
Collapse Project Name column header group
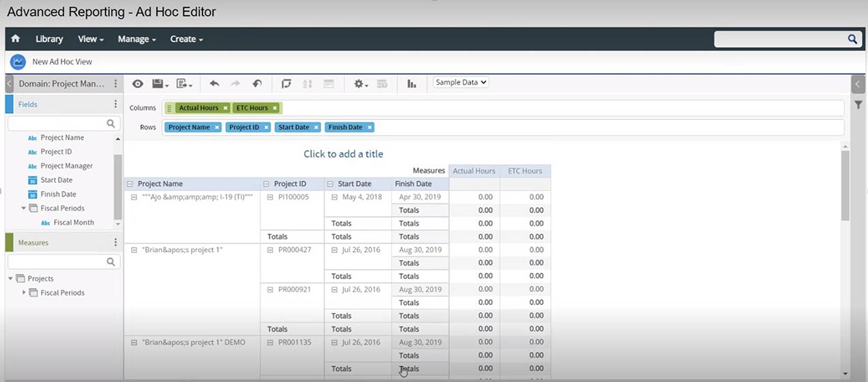pos(130,183)
